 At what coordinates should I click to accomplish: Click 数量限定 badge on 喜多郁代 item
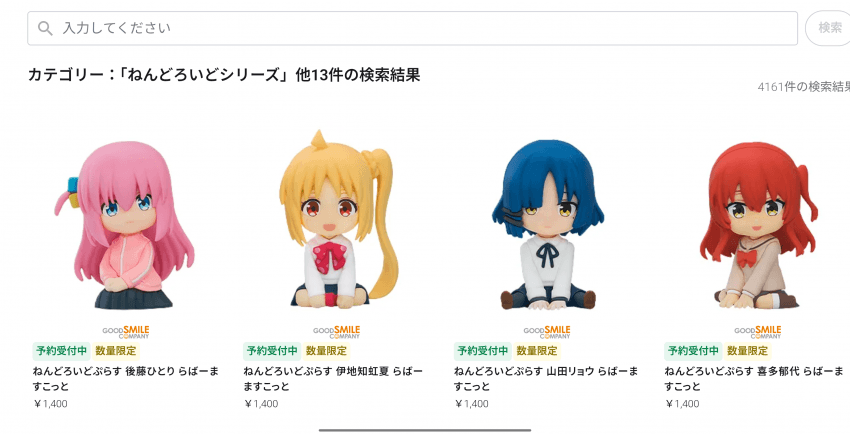pos(748,351)
